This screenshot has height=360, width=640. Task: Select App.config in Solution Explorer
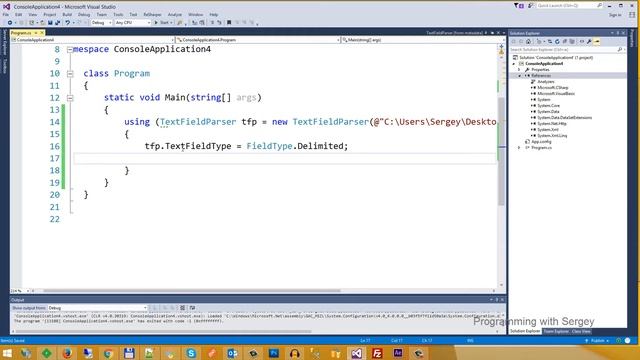tap(541, 142)
